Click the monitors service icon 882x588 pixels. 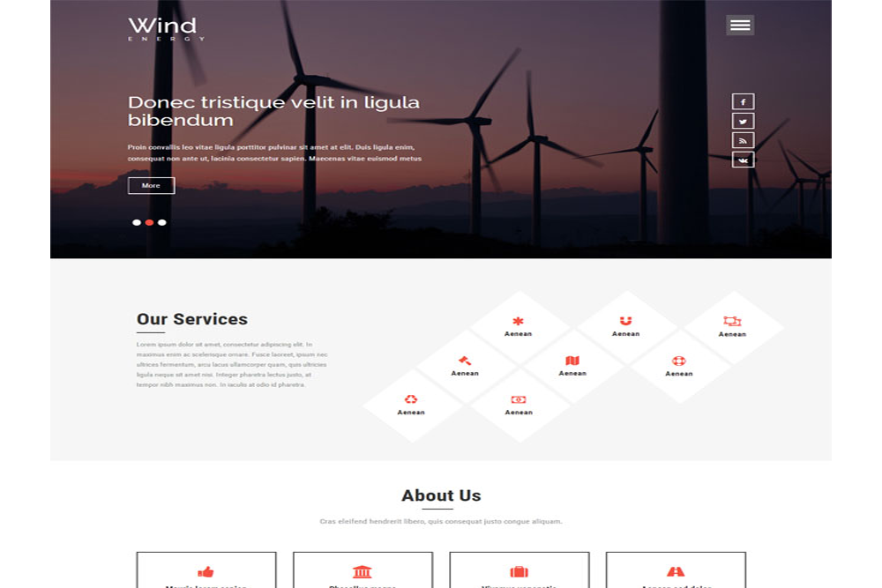pos(732,321)
